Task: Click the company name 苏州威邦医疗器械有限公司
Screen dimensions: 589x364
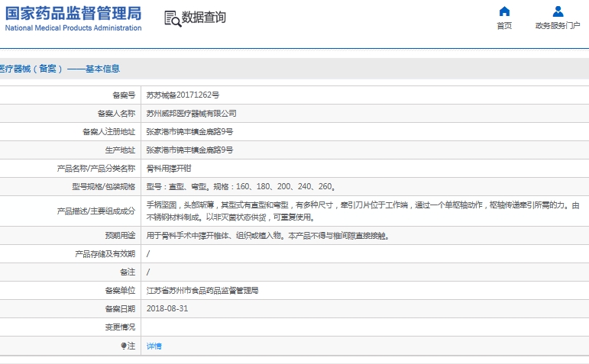Action: 191,114
